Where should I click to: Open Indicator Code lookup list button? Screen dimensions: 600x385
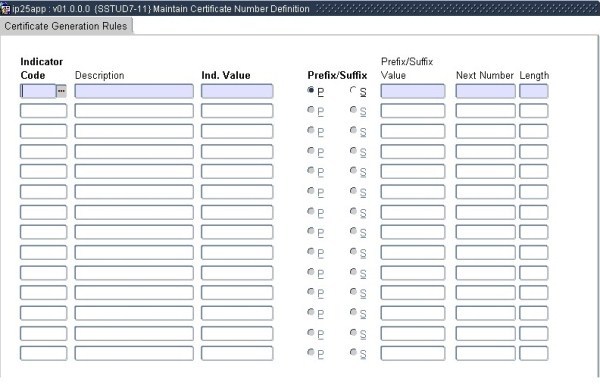(x=61, y=91)
